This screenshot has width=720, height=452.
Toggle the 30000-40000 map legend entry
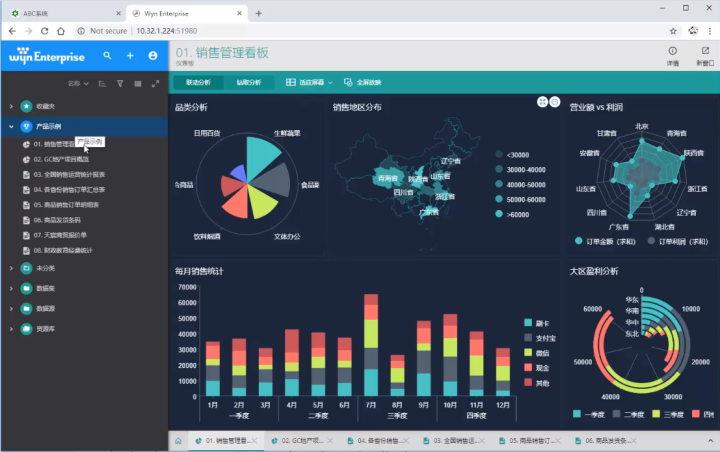[520, 170]
